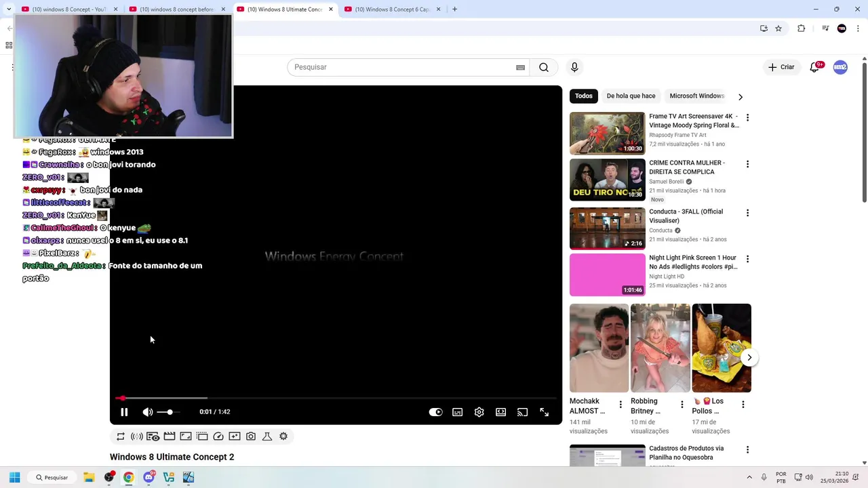
Task: Open CRIME CONTRA MULHER video title
Action: 687,167
